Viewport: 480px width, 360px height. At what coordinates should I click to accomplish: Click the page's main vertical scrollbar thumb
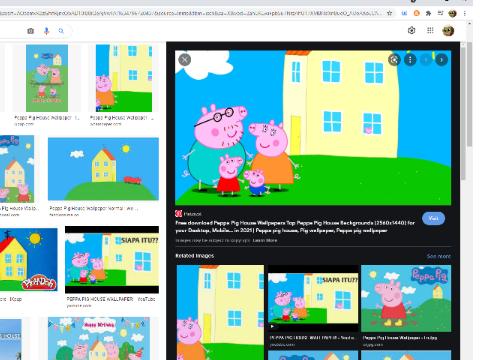coord(470,94)
